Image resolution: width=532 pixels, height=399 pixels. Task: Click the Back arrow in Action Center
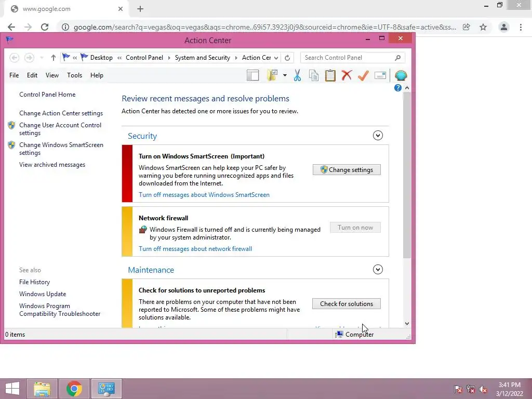pyautogui.click(x=14, y=58)
